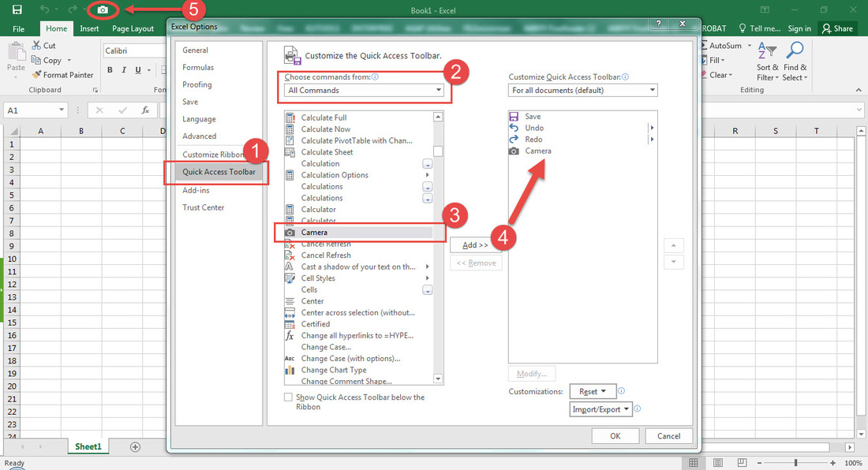Image resolution: width=868 pixels, height=470 pixels.
Task: Open the Reset dropdown
Action: pyautogui.click(x=593, y=391)
